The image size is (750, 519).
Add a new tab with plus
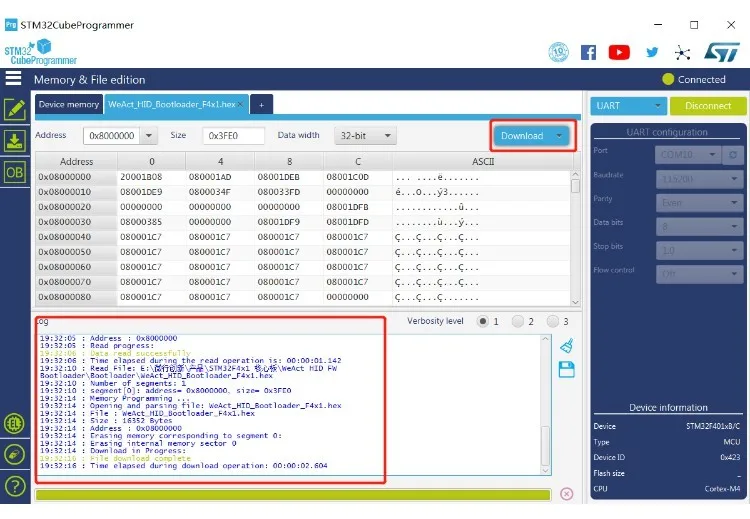[x=262, y=105]
